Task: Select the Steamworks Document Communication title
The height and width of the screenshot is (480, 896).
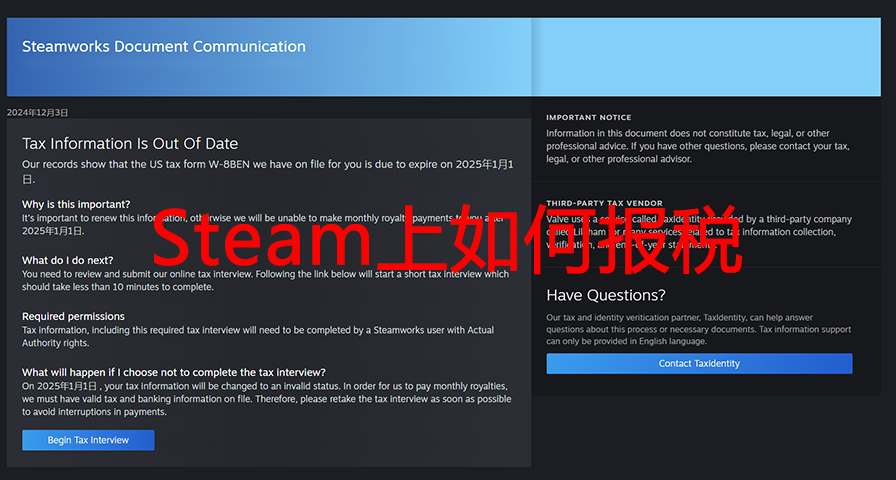Action: click(163, 46)
